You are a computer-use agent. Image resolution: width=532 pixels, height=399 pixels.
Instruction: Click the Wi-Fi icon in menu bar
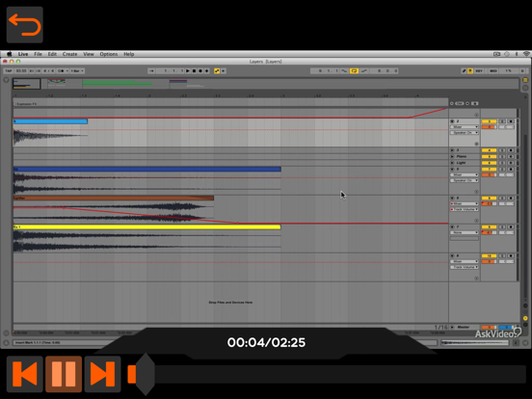tap(526, 54)
